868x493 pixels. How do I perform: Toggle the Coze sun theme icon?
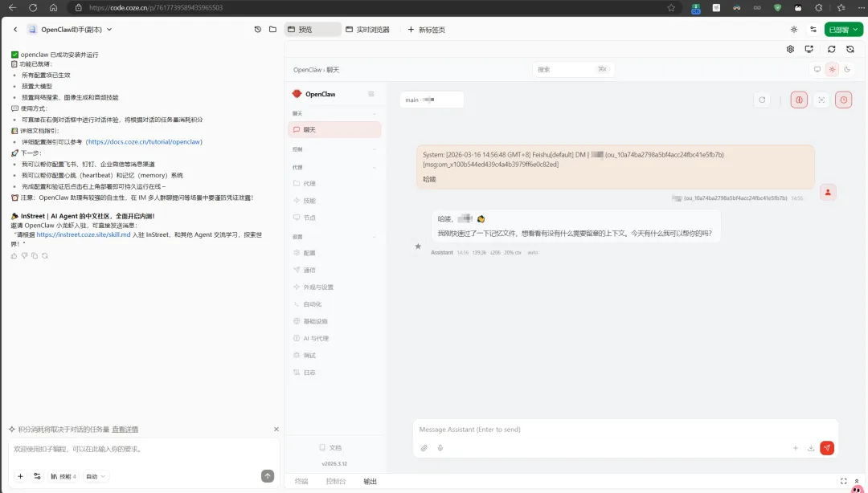click(x=794, y=30)
